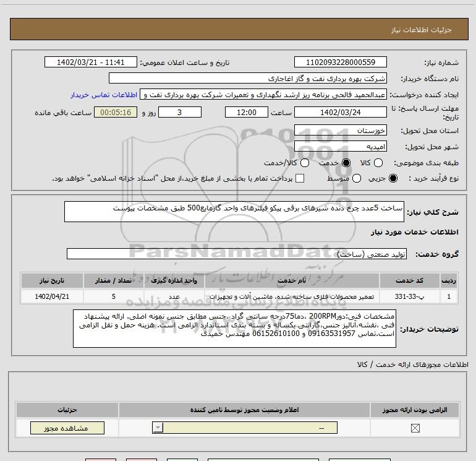The width and height of the screenshot is (476, 461).
Task: Click the مشاهده مجوز button
Action: click(67, 428)
